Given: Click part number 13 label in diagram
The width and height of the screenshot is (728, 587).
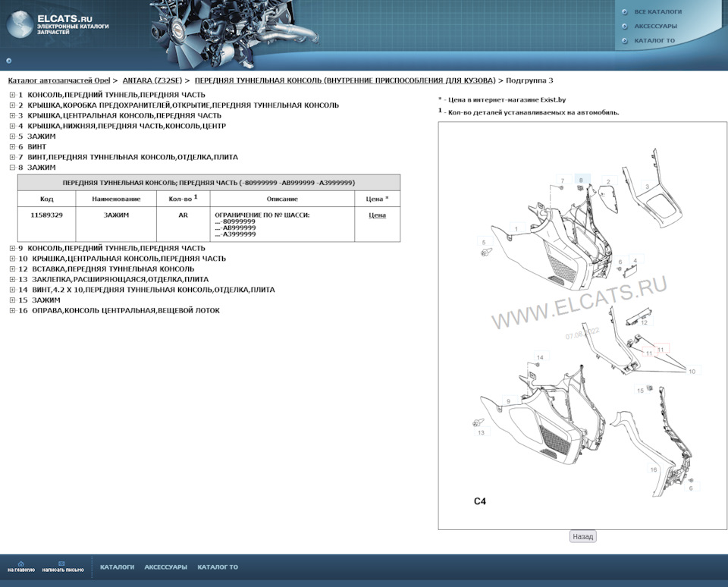Looking at the screenshot, I should [480, 433].
